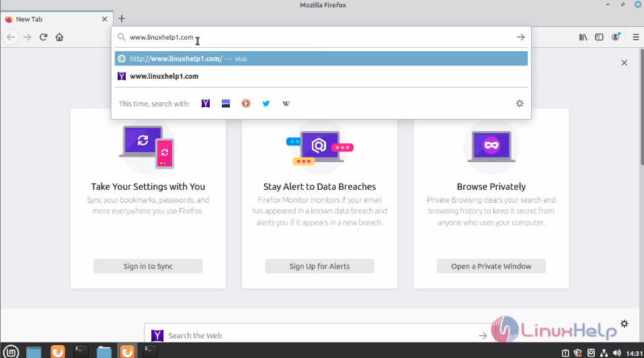Open the volume control tray icon
Image resolution: width=644 pixels, height=358 pixels.
[617, 353]
